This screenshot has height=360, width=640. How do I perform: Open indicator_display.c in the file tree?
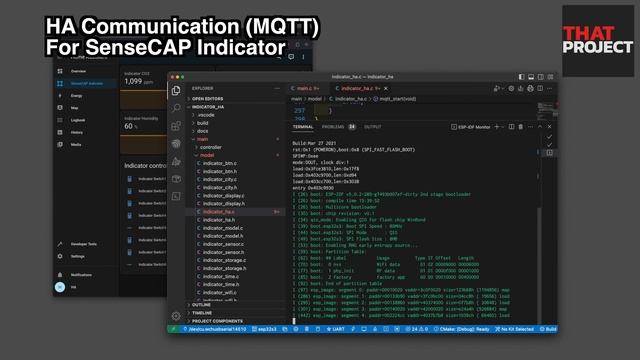pyautogui.click(x=236, y=196)
